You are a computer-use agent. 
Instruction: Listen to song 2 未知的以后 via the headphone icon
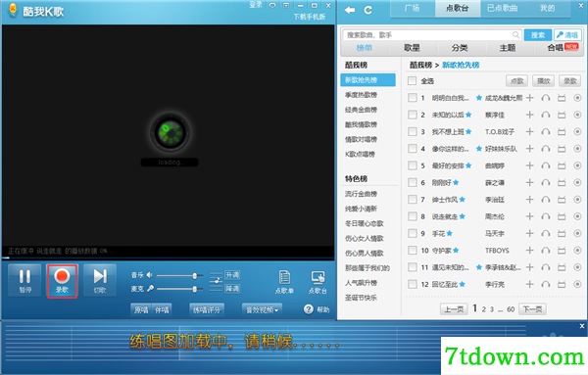tap(546, 115)
